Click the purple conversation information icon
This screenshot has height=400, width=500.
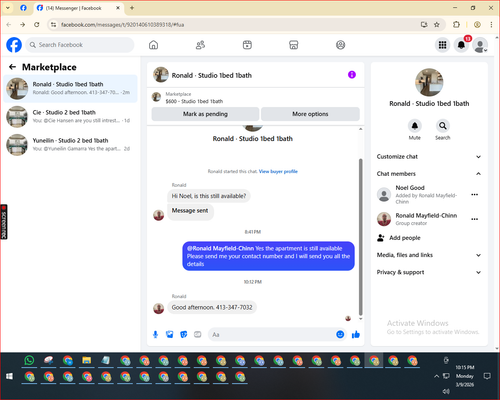(352, 75)
